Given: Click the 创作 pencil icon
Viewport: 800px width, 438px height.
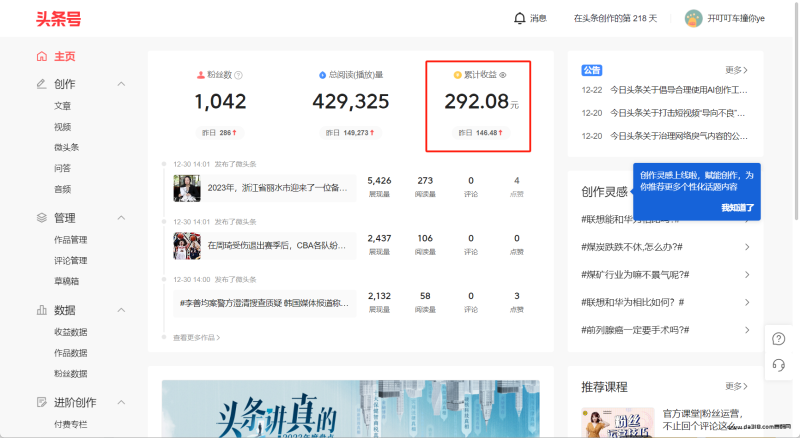Looking at the screenshot, I should coord(42,84).
